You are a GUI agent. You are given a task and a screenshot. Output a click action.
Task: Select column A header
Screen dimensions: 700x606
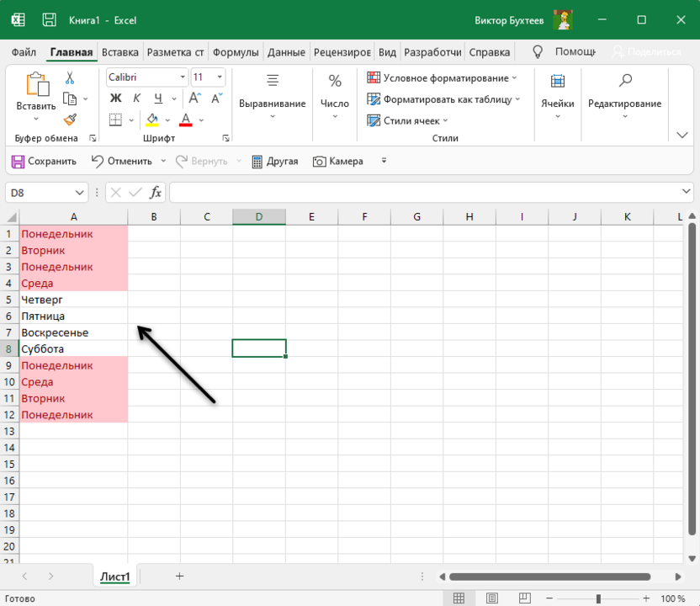pyautogui.click(x=74, y=217)
